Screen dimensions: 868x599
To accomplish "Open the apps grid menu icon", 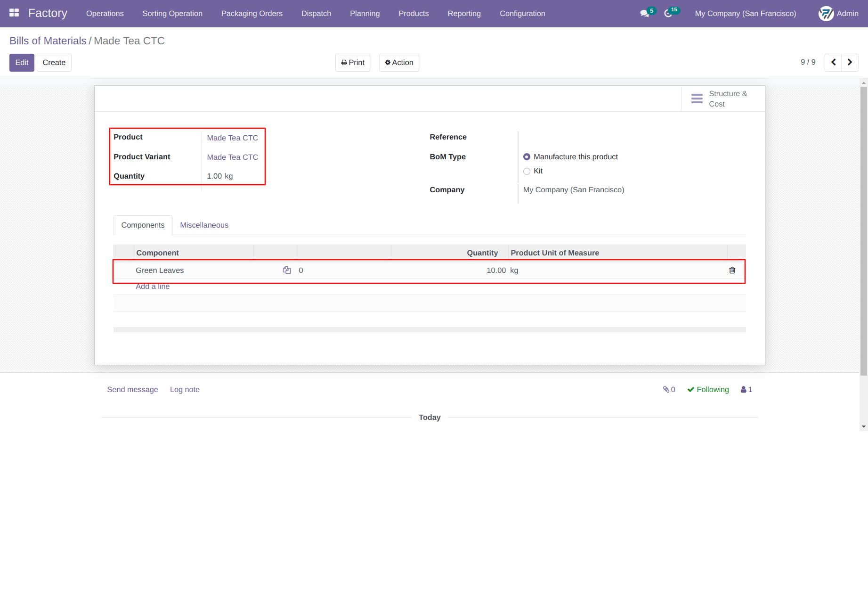I will [x=14, y=13].
